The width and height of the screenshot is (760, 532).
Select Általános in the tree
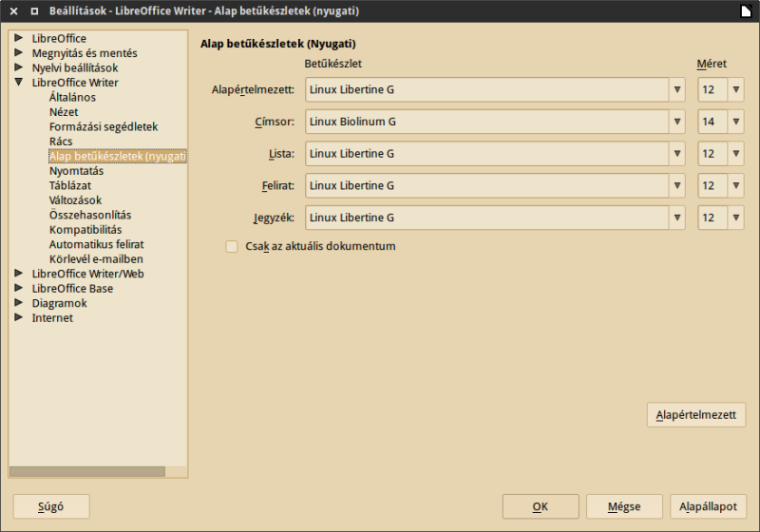coord(72,98)
